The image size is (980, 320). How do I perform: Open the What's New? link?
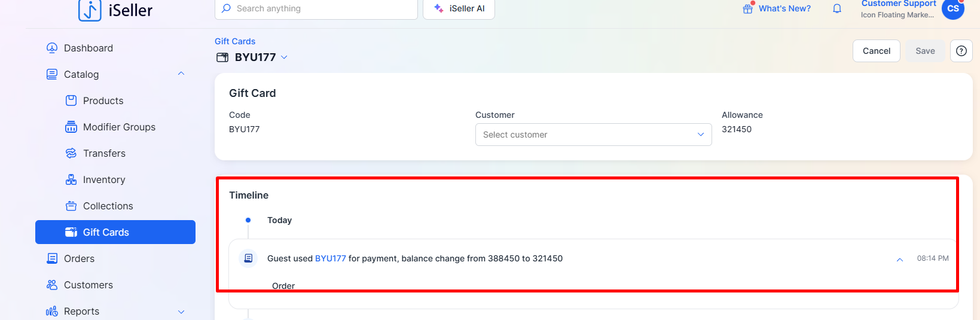[x=784, y=8]
